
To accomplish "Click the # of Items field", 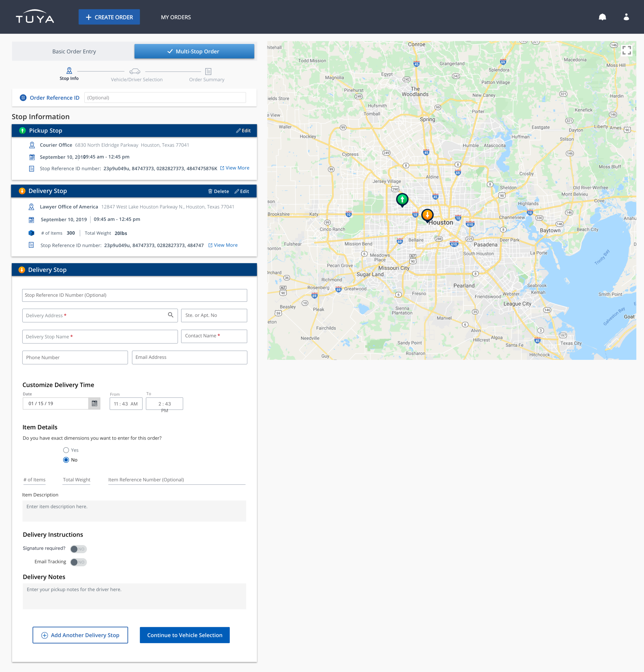I will [34, 480].
